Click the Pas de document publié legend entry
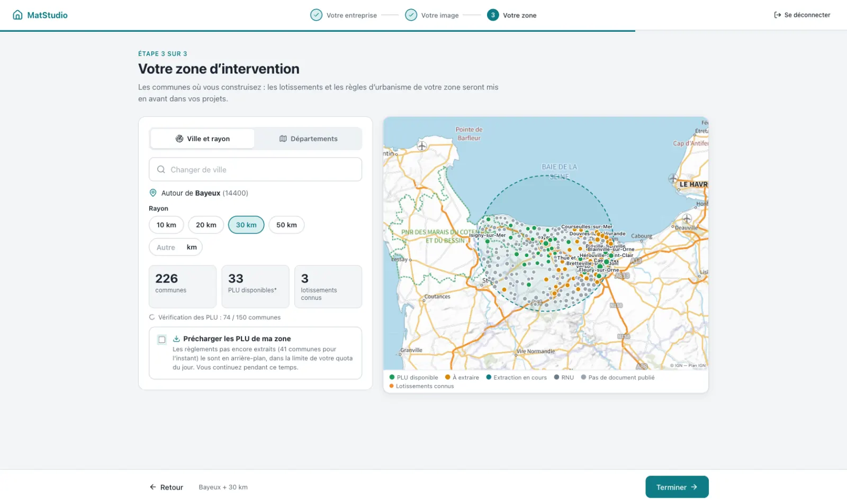 [618, 378]
